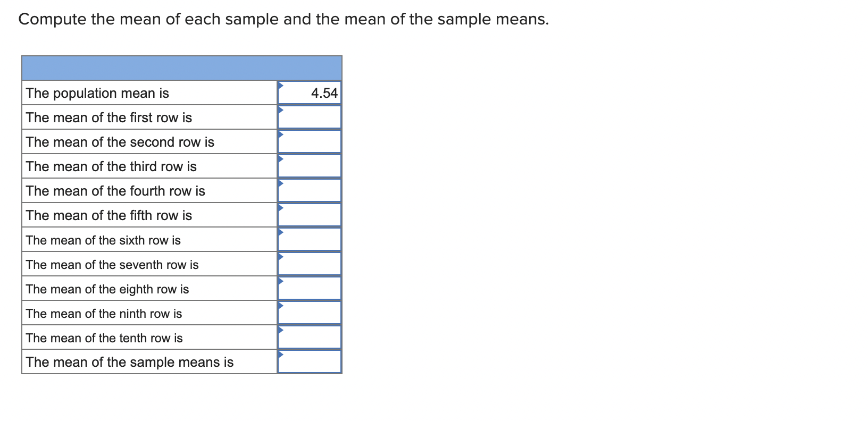Select the row labeled 'The mean of the second row is'
This screenshot has width=868, height=421.
(120, 141)
